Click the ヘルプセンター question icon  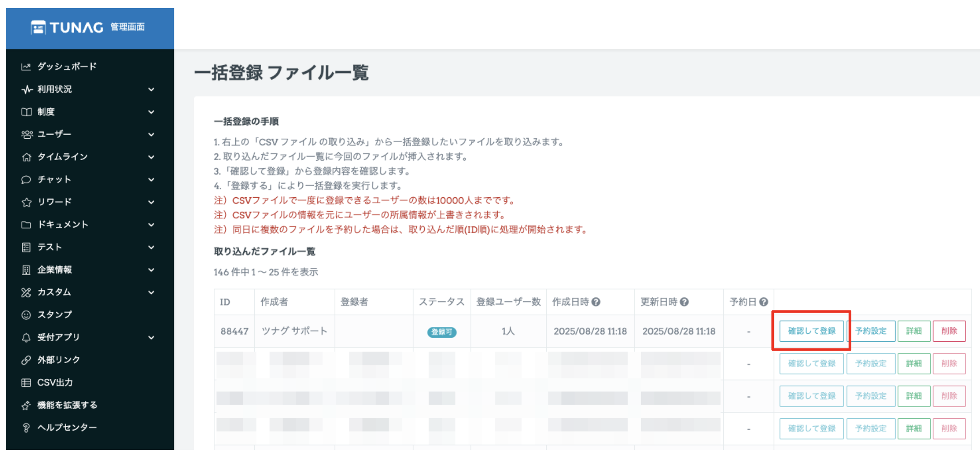pos(26,428)
